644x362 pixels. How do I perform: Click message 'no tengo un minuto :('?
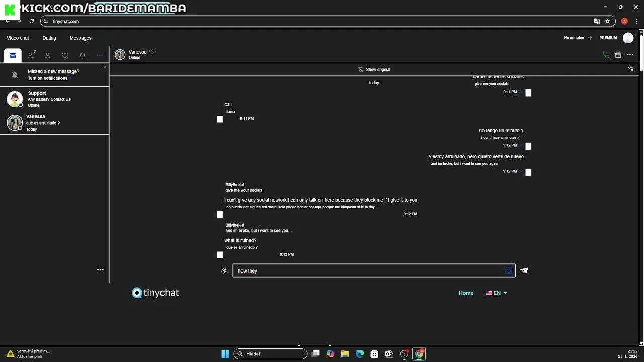501,131
